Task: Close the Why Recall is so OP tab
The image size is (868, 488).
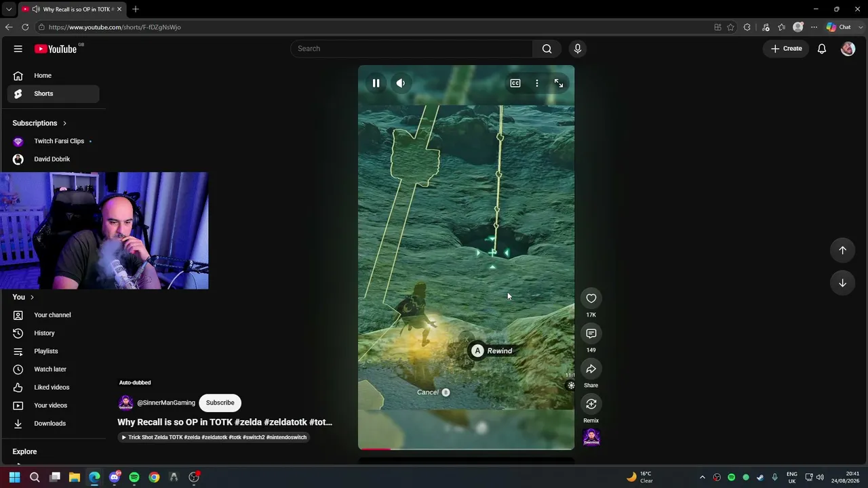Action: click(x=119, y=9)
